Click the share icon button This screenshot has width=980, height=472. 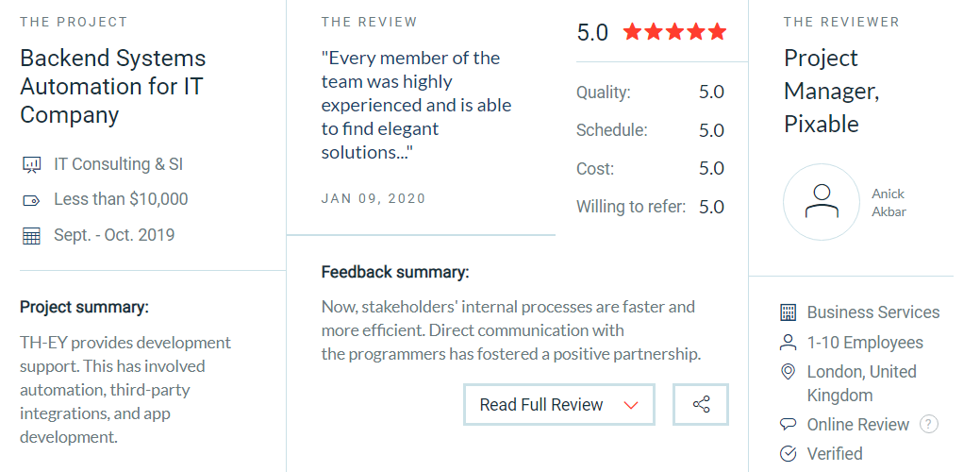[x=701, y=404]
